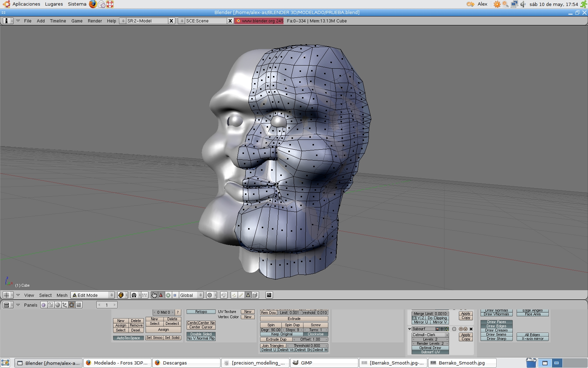The width and height of the screenshot is (588, 368).
Task: Switch to edge select mode
Action: (241, 295)
